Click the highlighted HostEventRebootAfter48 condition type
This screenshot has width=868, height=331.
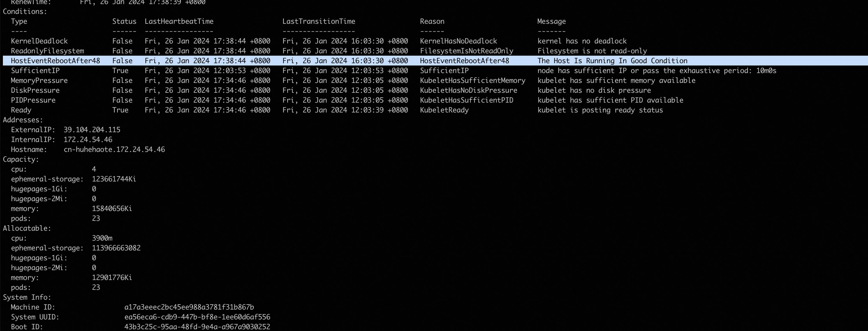pos(55,61)
